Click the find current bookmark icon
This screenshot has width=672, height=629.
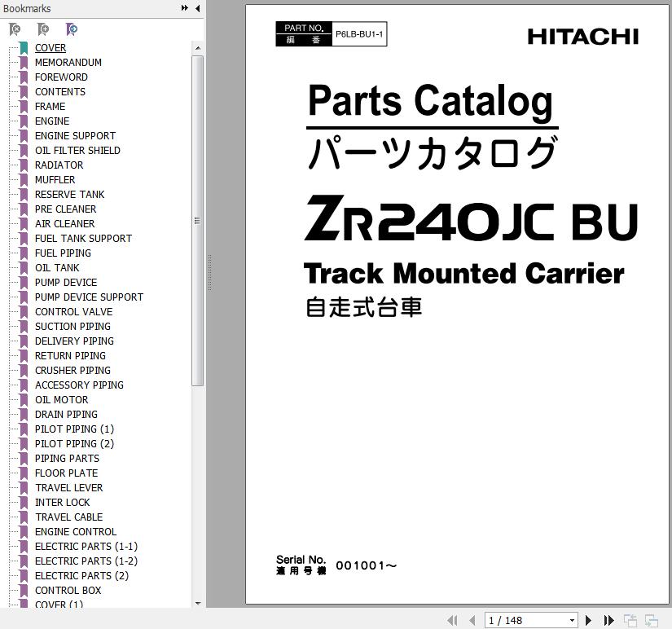(72, 29)
